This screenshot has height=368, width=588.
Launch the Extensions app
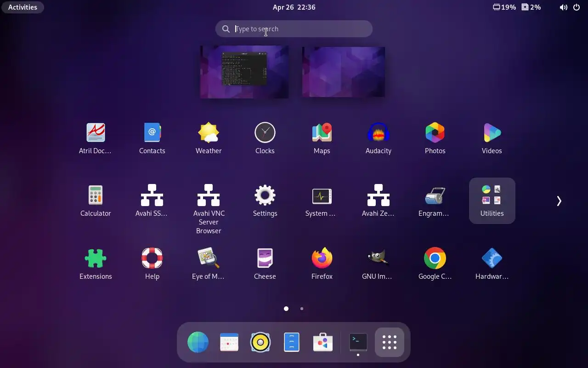pos(96,264)
